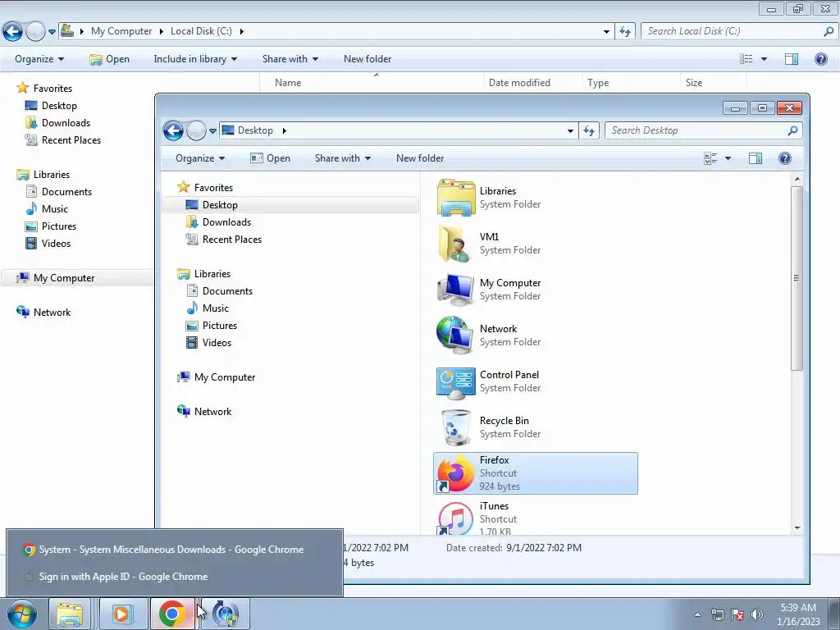Select Network icon in Desktop file list
This screenshot has width=840, height=630.
click(455, 336)
